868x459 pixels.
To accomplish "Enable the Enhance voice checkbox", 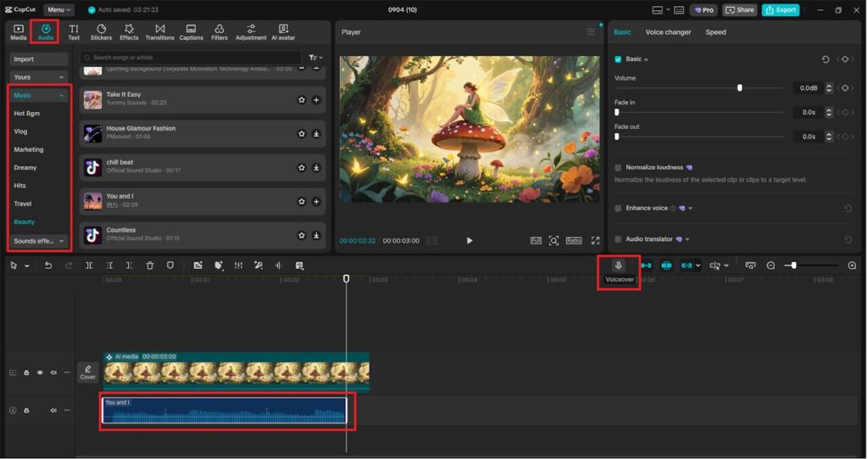I will [x=618, y=208].
